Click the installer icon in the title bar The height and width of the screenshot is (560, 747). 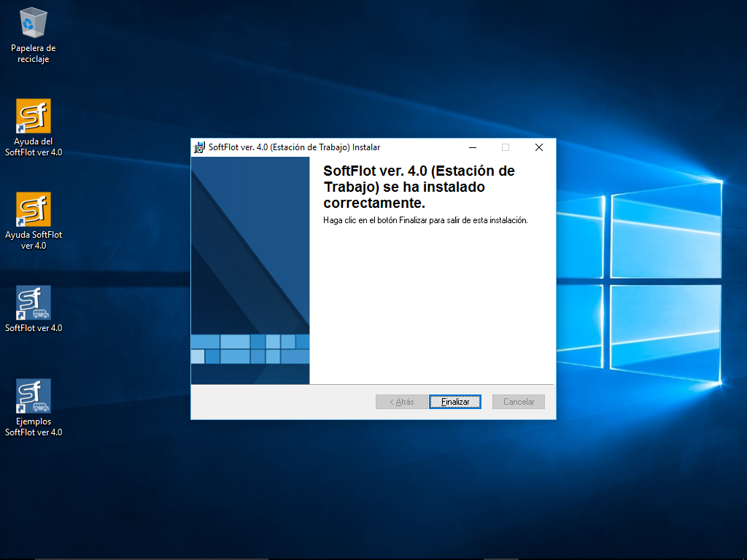click(199, 147)
